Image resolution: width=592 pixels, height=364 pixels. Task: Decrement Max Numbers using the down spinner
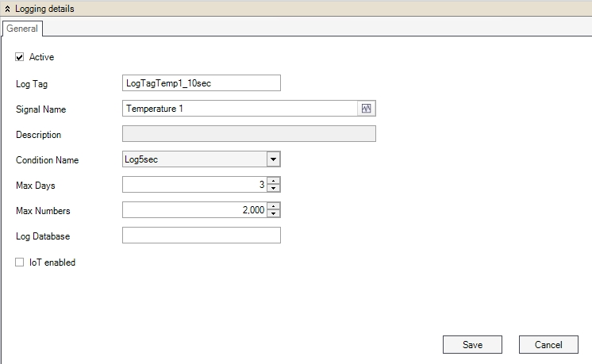(274, 214)
